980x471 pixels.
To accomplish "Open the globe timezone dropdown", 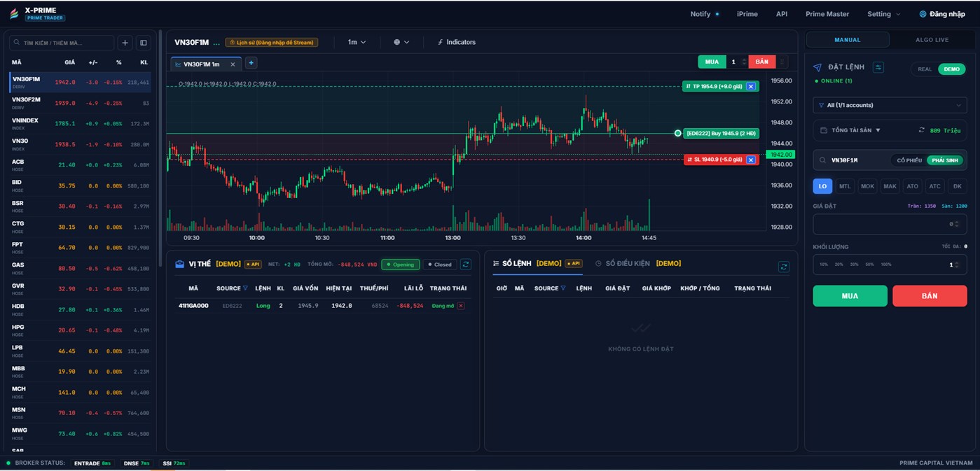I will (x=401, y=42).
